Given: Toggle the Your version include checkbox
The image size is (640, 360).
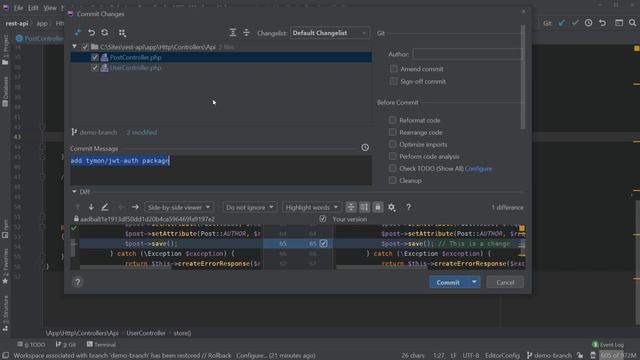Looking at the screenshot, I should coord(323,219).
